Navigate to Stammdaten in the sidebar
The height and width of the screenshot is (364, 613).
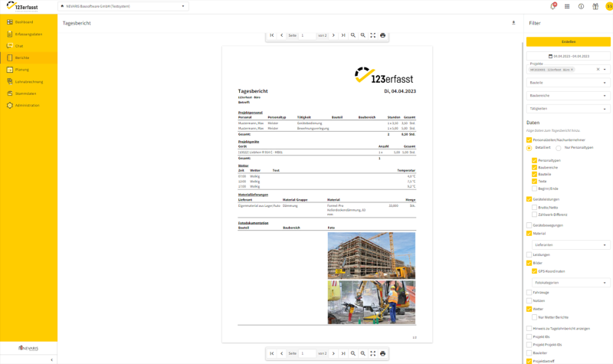(x=26, y=93)
